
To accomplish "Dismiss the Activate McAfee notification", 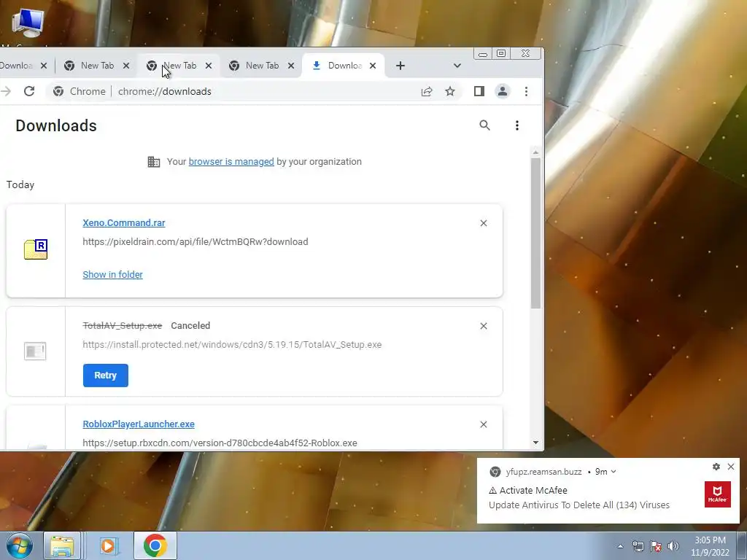I will (731, 467).
